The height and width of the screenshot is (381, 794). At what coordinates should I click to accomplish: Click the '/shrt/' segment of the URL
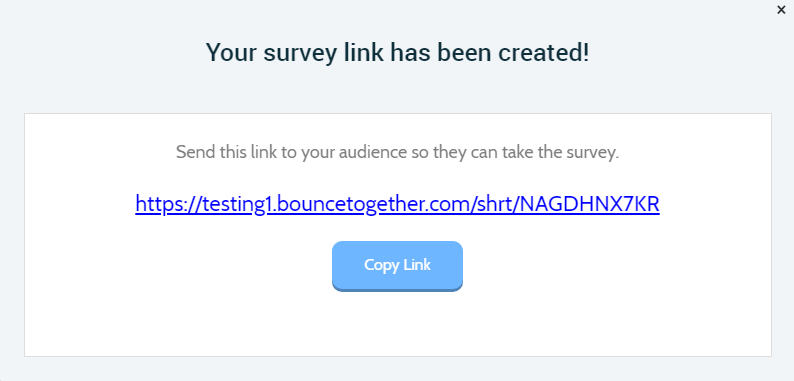click(494, 204)
